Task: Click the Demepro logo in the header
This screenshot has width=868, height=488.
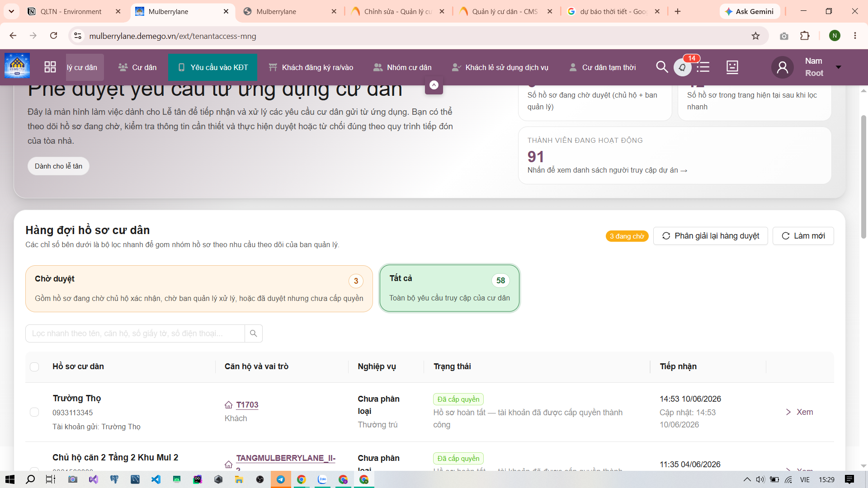Action: (x=17, y=66)
